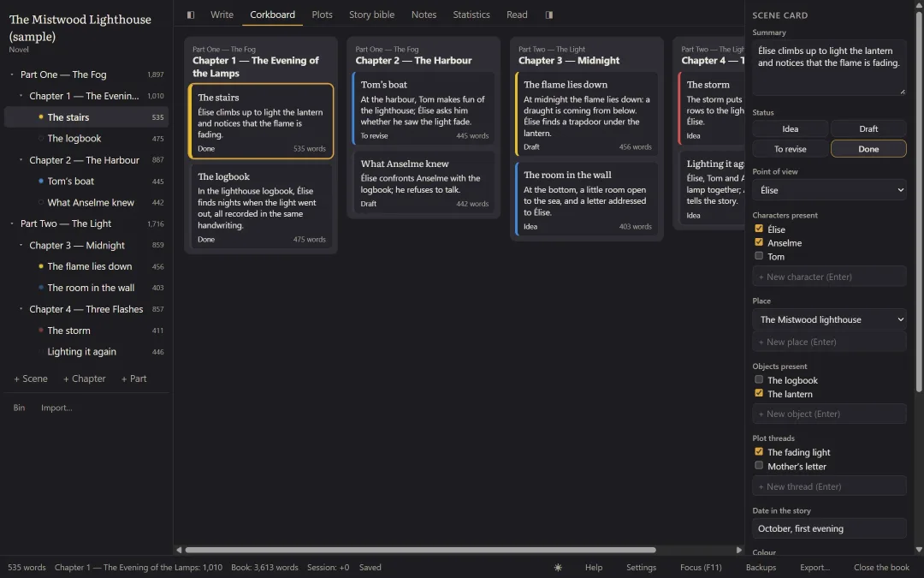The height and width of the screenshot is (578, 924).
Task: Go to the Statistics tab
Action: pyautogui.click(x=471, y=15)
